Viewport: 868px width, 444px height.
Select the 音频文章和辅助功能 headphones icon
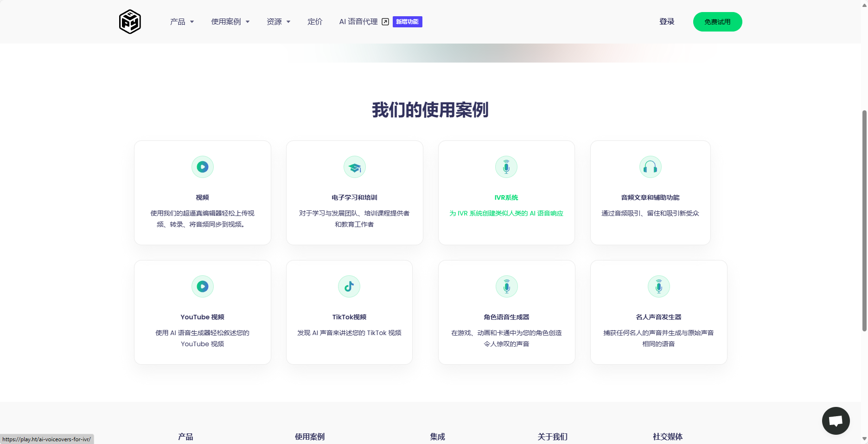(x=650, y=167)
